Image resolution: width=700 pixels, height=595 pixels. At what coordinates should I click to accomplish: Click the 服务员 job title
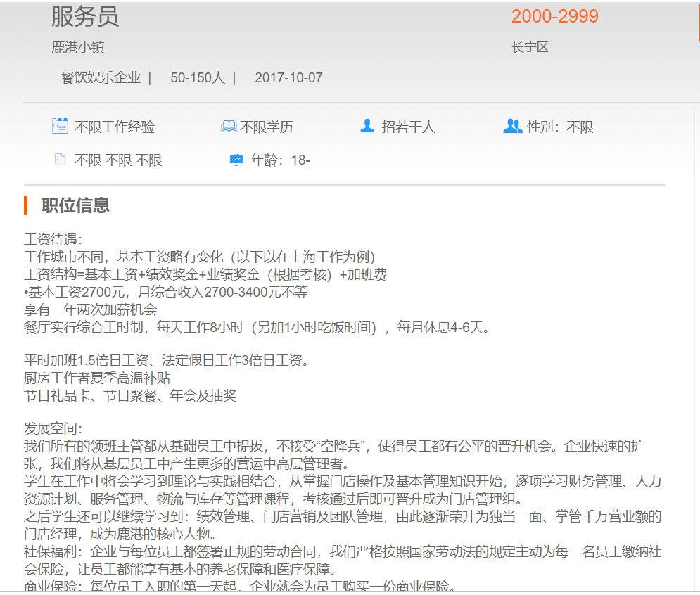tap(85, 16)
